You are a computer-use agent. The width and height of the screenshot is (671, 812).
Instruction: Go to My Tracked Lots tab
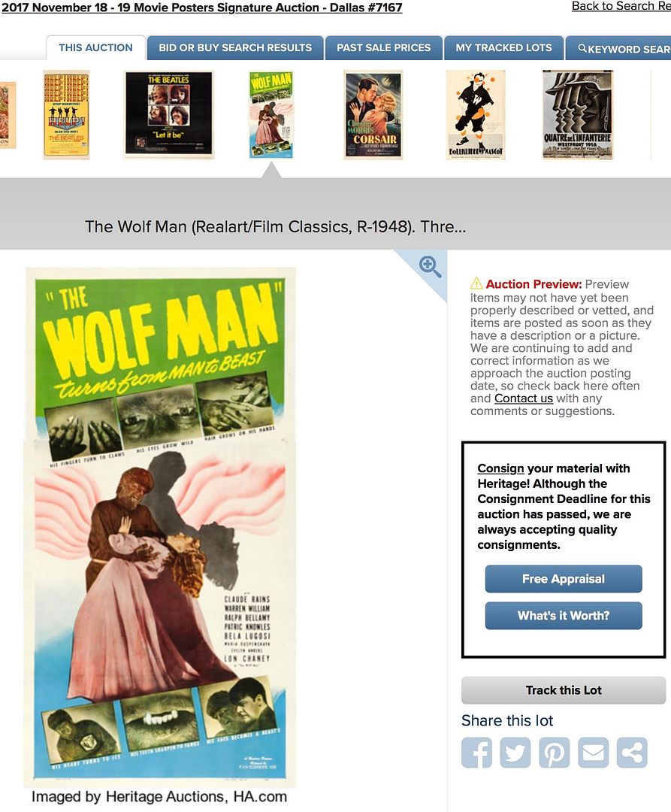click(503, 48)
